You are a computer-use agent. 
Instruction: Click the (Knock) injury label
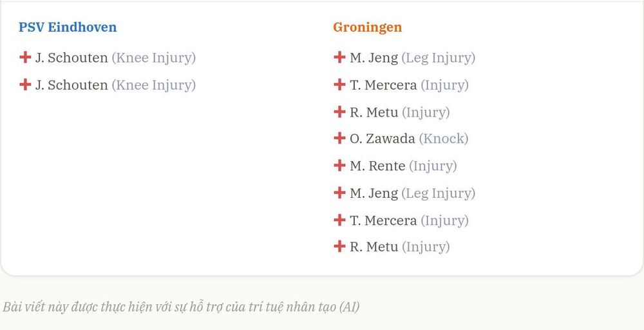click(444, 139)
